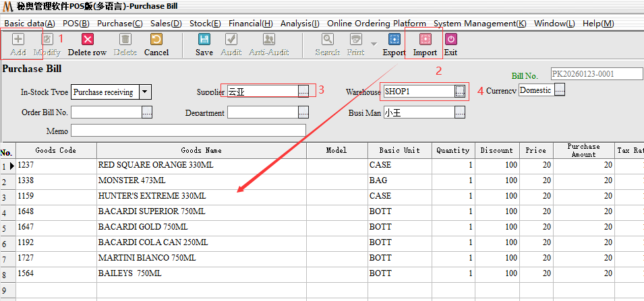Image resolution: width=644 pixels, height=301 pixels.
Task: Open the Currency selection button
Action: click(560, 90)
